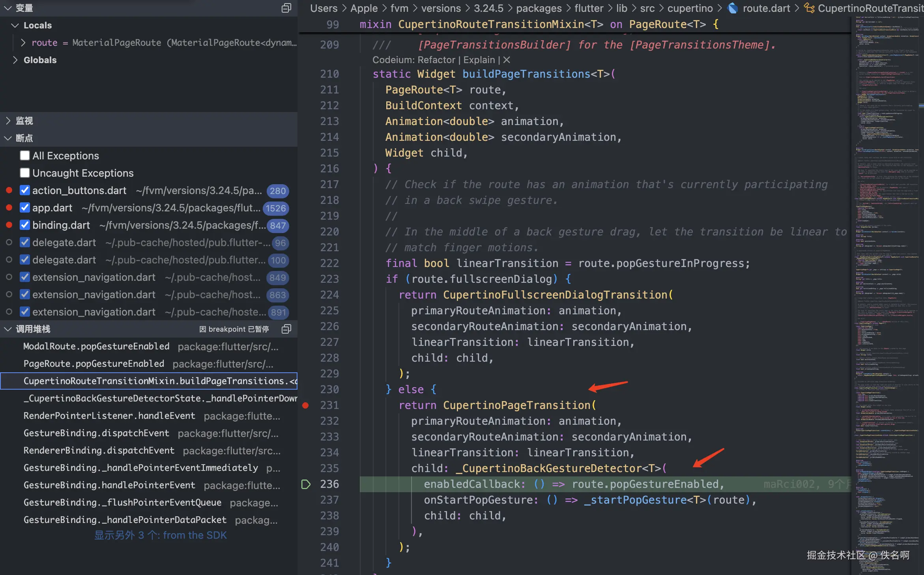
Task: Dismiss Codeium code lens with X
Action: coord(507,60)
